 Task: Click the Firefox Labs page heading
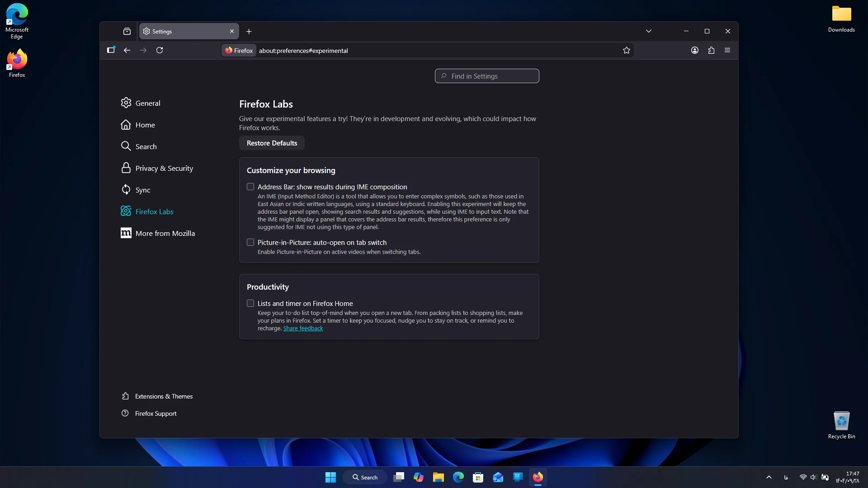point(266,104)
